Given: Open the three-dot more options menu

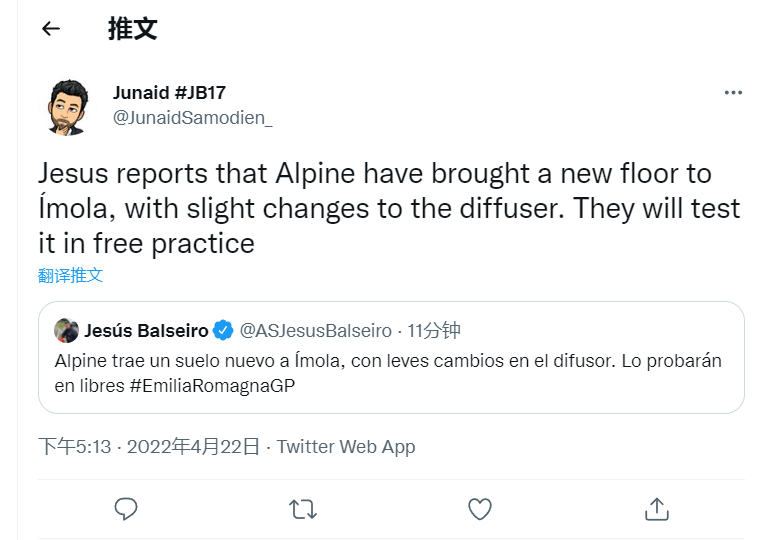Looking at the screenshot, I should 733,93.
